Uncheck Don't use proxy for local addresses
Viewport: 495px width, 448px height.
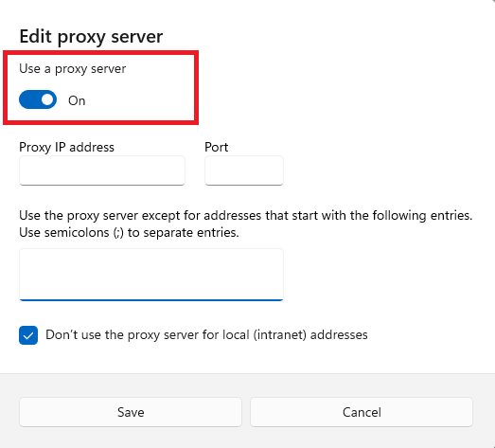coord(28,335)
